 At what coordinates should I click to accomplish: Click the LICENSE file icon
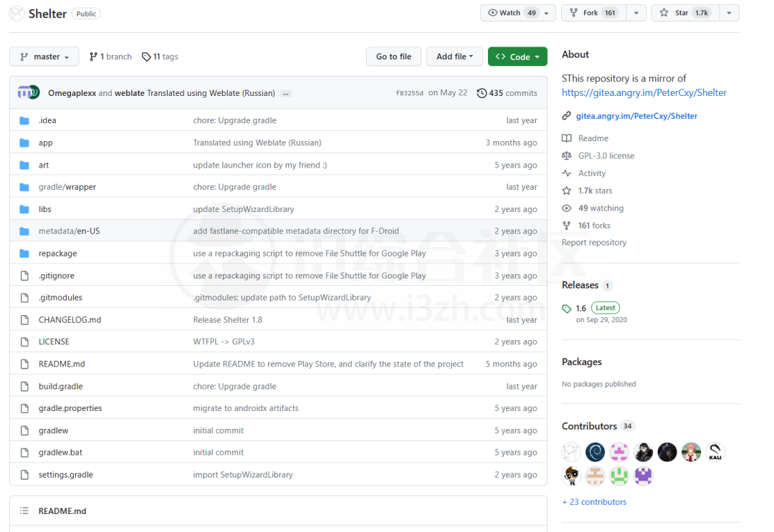pos(24,342)
